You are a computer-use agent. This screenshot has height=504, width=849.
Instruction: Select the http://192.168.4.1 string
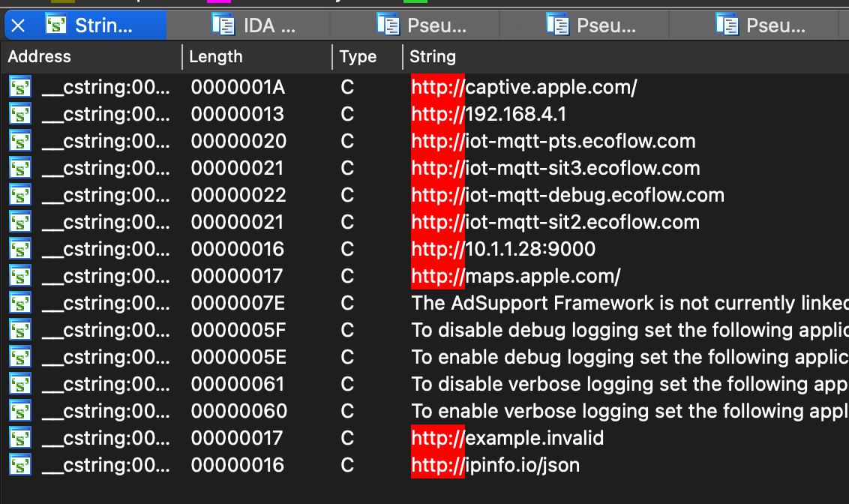[x=489, y=114]
